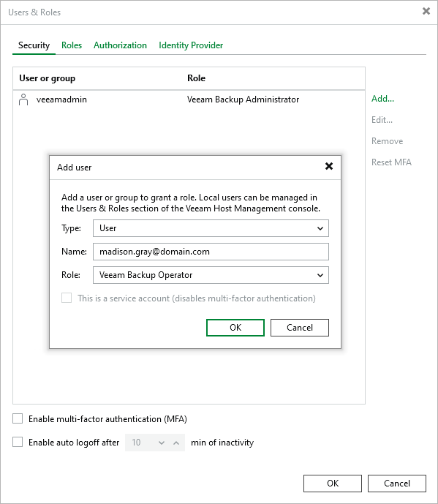Switch to the Roles tab
The image size is (438, 504).
pyautogui.click(x=72, y=45)
